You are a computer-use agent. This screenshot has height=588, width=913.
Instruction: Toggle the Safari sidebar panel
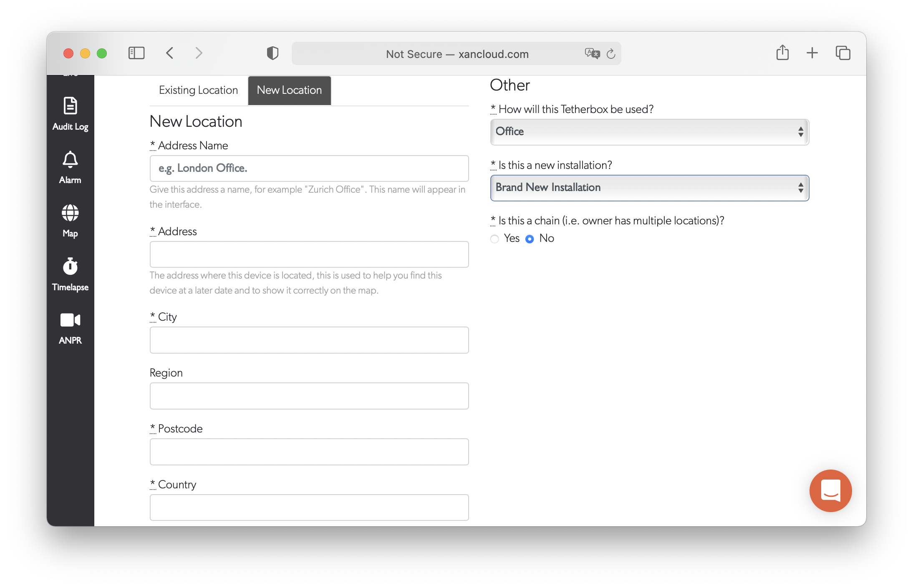pyautogui.click(x=136, y=53)
